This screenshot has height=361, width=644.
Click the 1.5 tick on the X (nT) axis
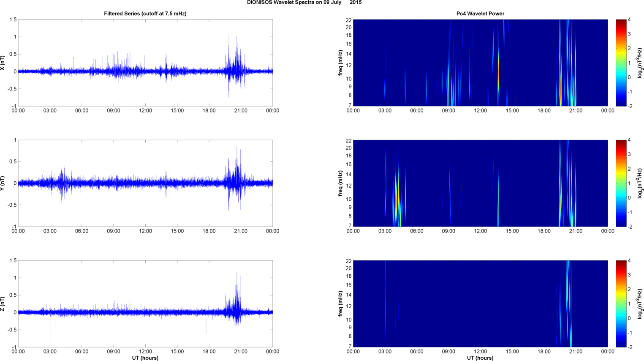(13, 20)
